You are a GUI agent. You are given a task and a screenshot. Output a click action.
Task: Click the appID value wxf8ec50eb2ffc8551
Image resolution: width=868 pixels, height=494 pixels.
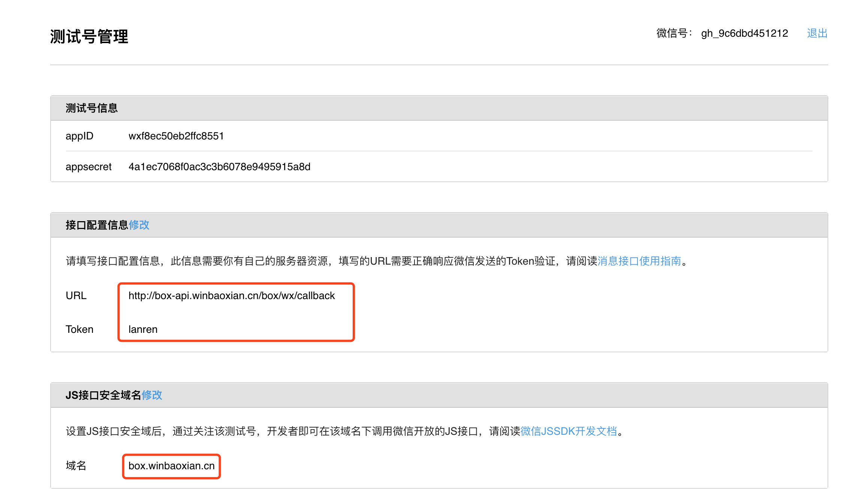coord(176,136)
